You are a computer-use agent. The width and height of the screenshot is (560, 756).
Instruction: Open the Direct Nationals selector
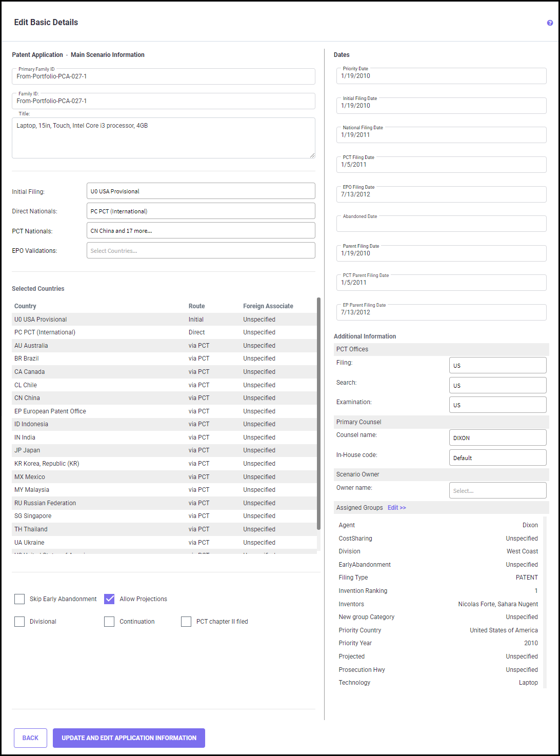click(201, 211)
